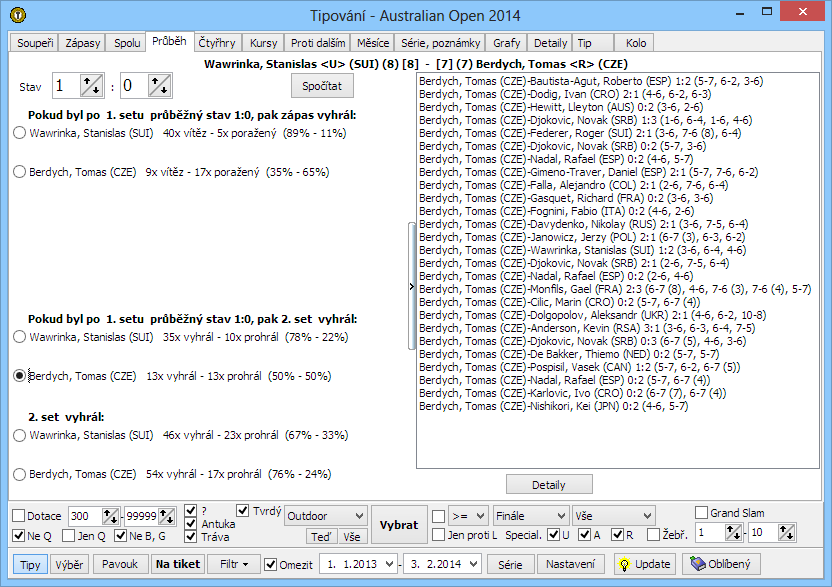The image size is (832, 587).
Task: Uncheck the Special U checkbox
Action: 553,535
